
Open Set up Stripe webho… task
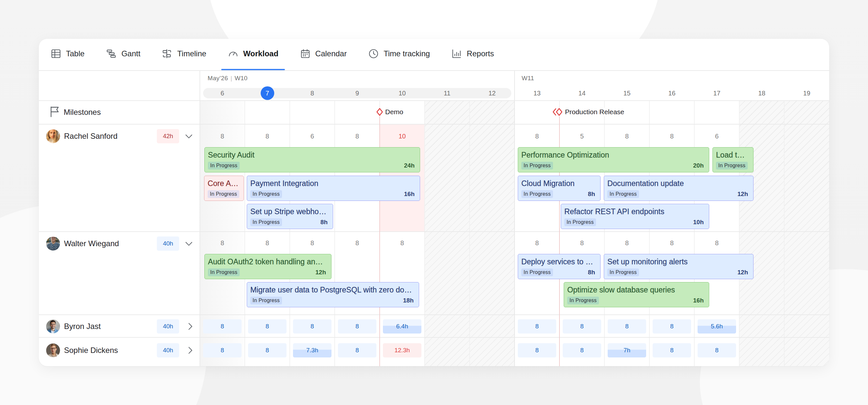point(290,216)
